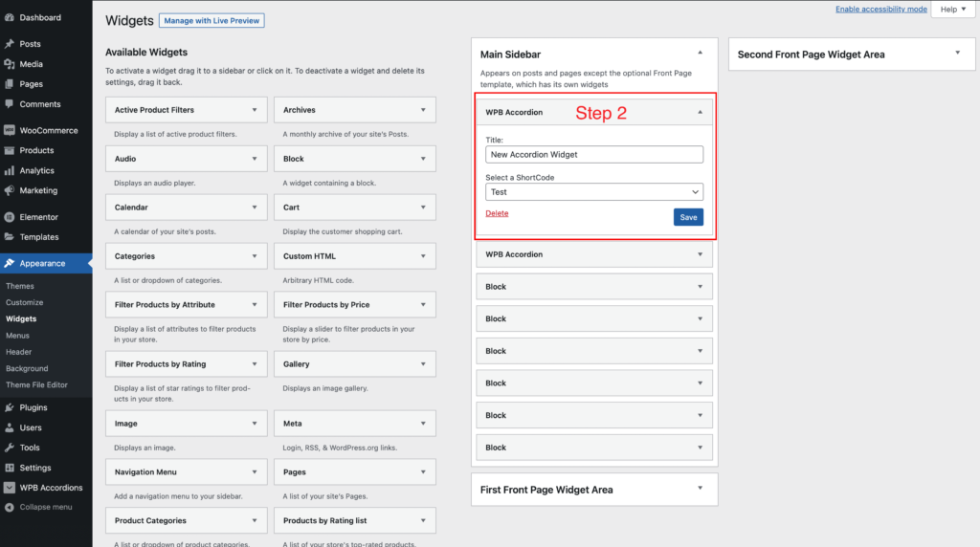Open the Widgets submenu item
The height and width of the screenshot is (547, 980).
coord(21,318)
